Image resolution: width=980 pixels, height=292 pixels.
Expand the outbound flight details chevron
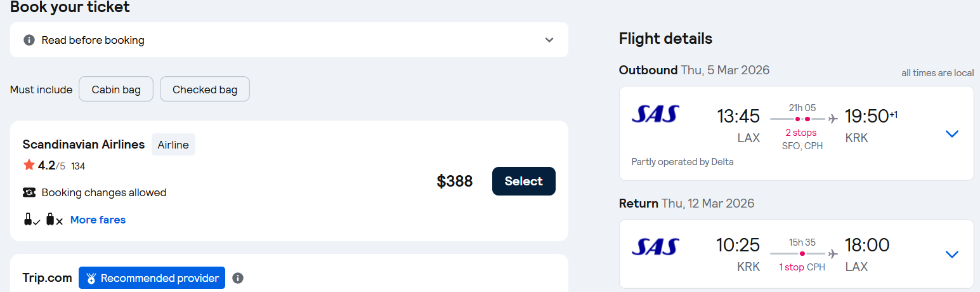pyautogui.click(x=951, y=134)
